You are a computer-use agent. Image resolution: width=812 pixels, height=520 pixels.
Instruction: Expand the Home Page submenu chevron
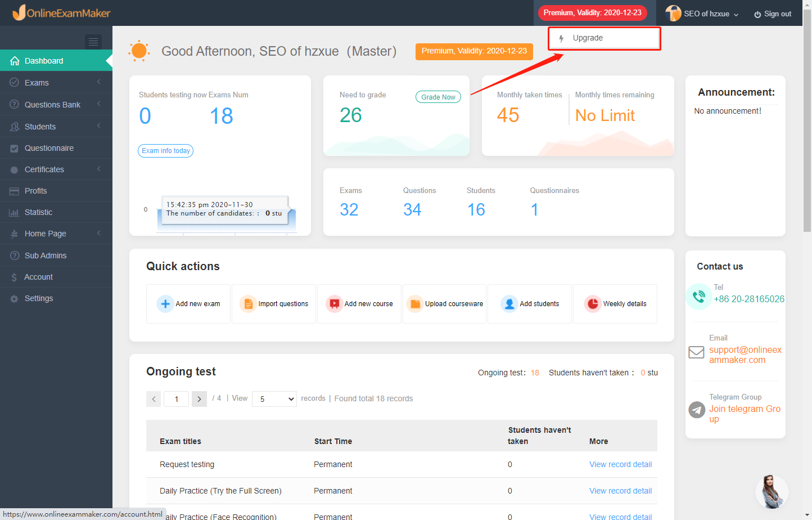click(x=98, y=233)
